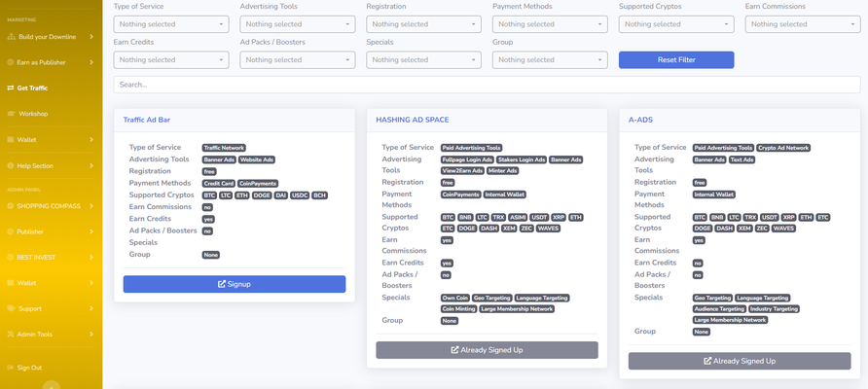Open the Type of Service filter dropdown
Viewport: 868px width, 389px height.
[x=171, y=24]
